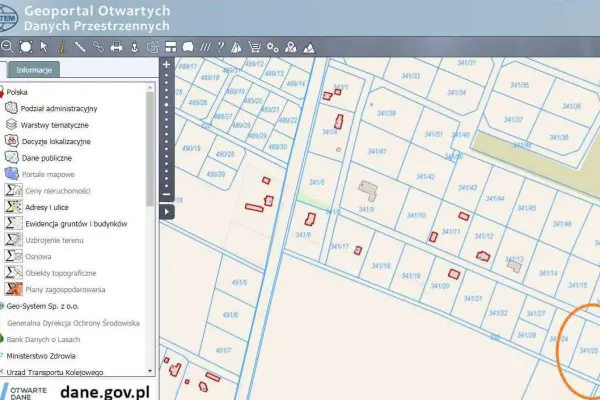Click parcel 341/37 label on map
Viewport: 600px width, 400px height.
point(513,119)
